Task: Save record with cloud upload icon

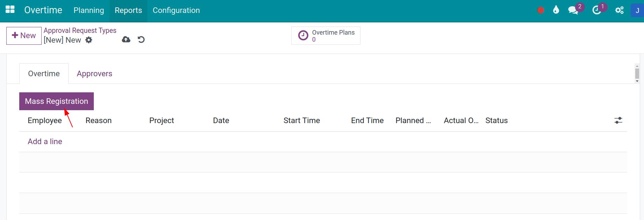Action: [126, 40]
